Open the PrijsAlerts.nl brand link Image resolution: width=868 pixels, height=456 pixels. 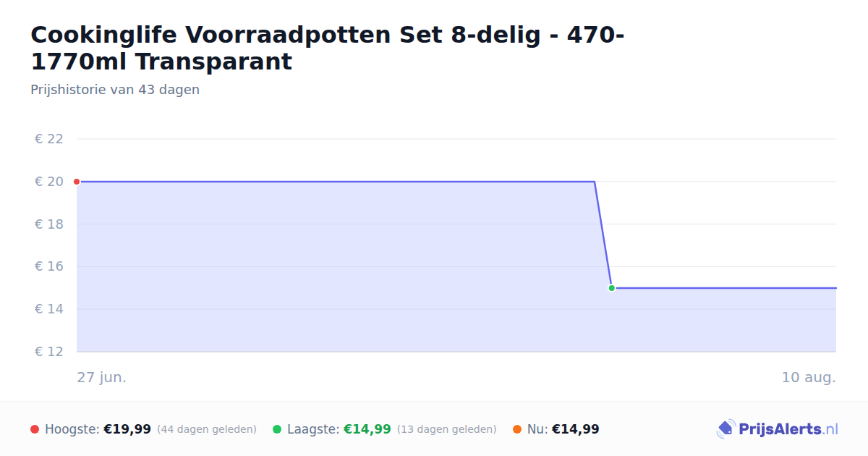coord(778,429)
